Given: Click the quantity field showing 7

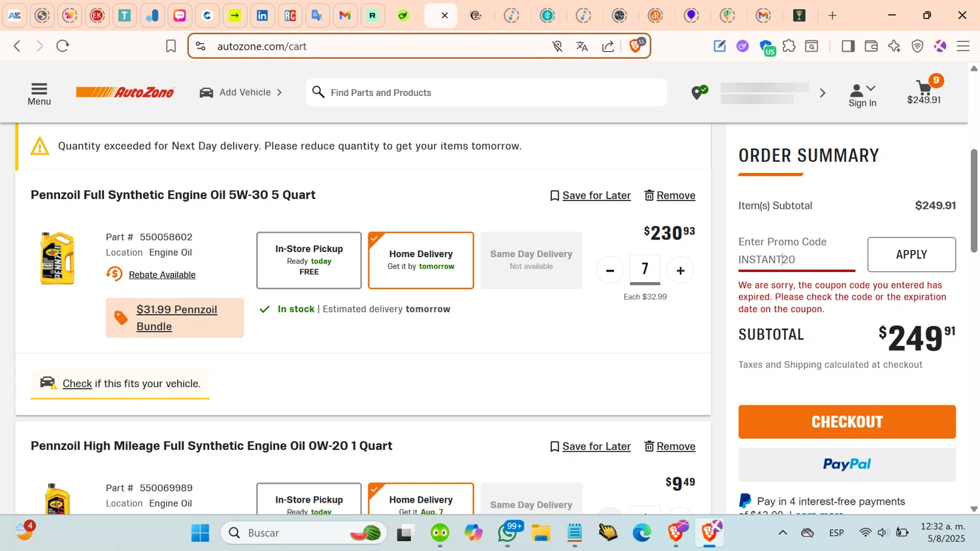Looking at the screenshot, I should [x=645, y=269].
